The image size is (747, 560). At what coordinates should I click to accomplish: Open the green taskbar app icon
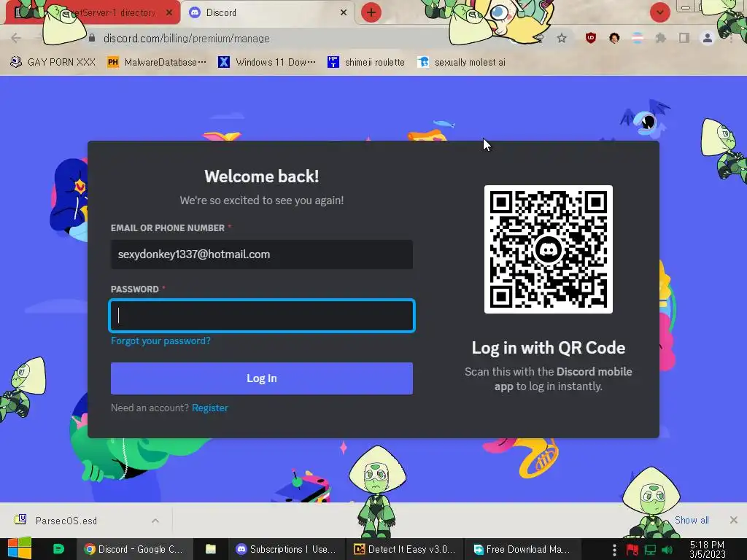(x=58, y=549)
